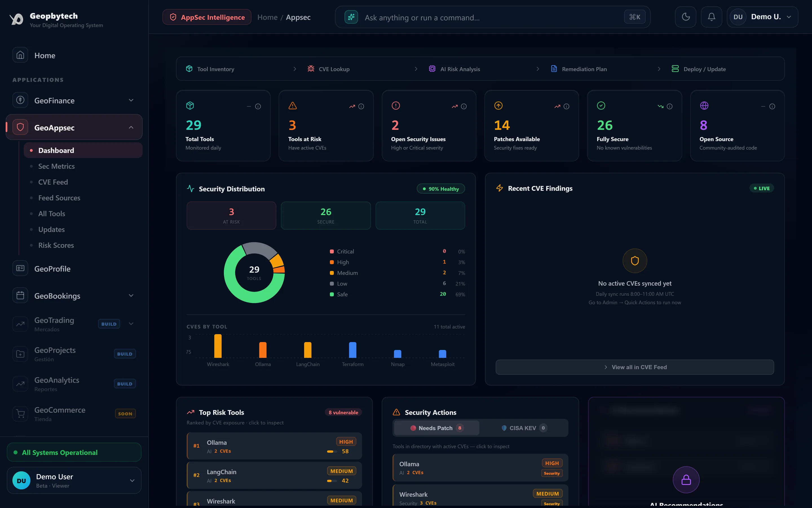
Task: Click the AT RISK count tile
Action: tap(231, 216)
